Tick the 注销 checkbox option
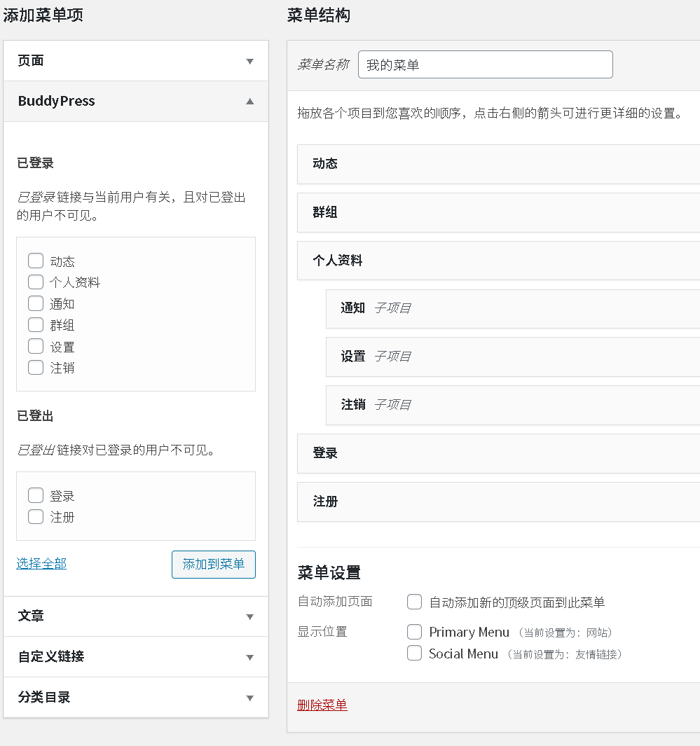 pyautogui.click(x=36, y=368)
